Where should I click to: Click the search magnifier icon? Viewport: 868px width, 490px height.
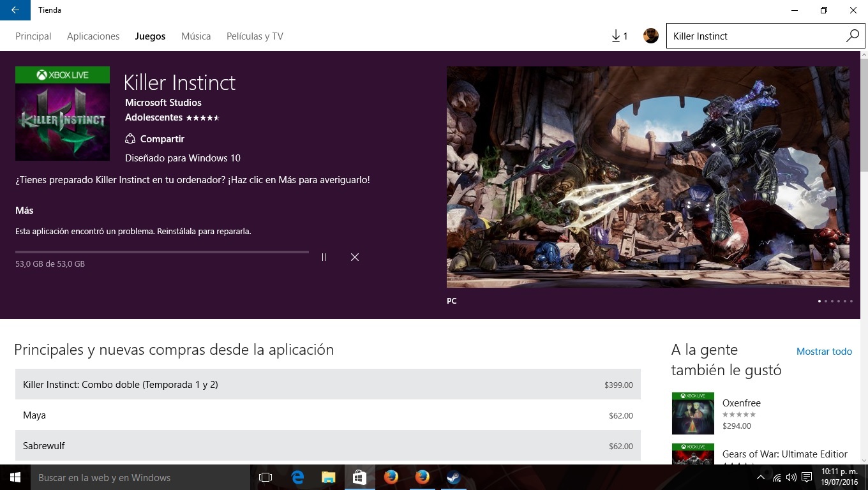pyautogui.click(x=853, y=36)
